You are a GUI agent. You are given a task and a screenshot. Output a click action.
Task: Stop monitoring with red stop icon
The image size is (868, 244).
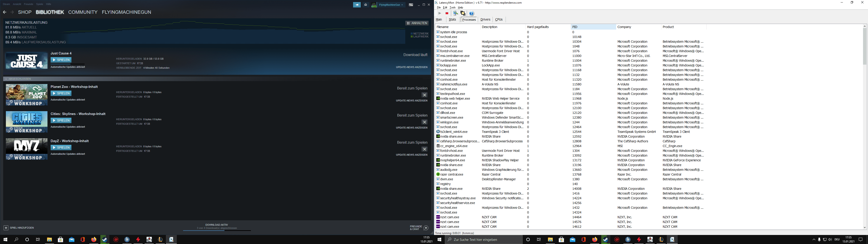point(447,14)
